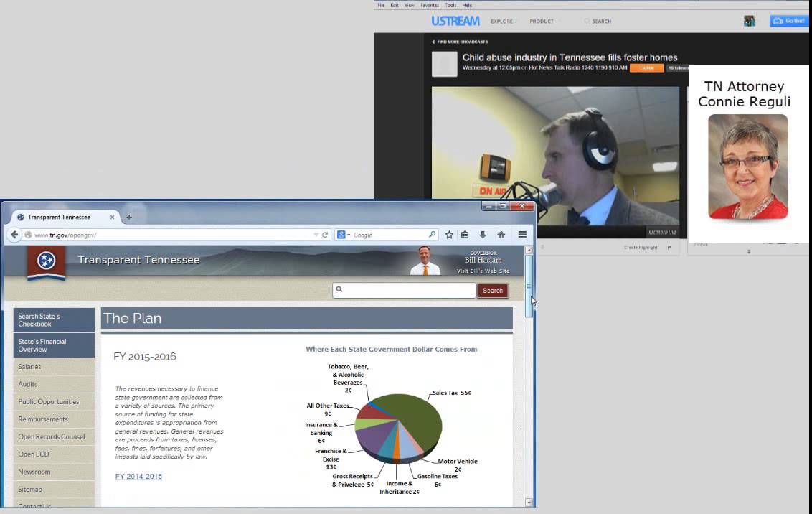Open the Firefox hamburger menu
The width and height of the screenshot is (812, 514).
pos(522,235)
